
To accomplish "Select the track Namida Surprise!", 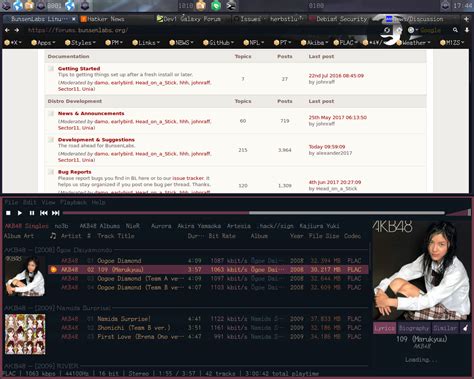I will pyautogui.click(x=208, y=319).
